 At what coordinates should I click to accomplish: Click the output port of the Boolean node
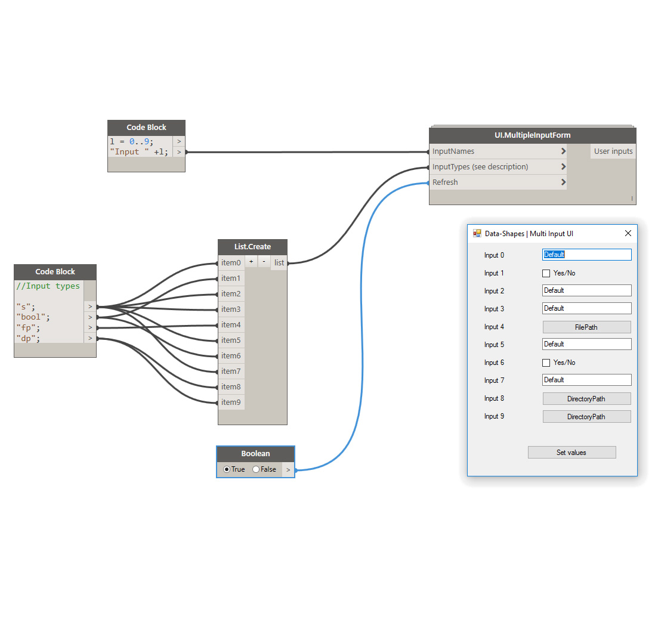pyautogui.click(x=288, y=470)
